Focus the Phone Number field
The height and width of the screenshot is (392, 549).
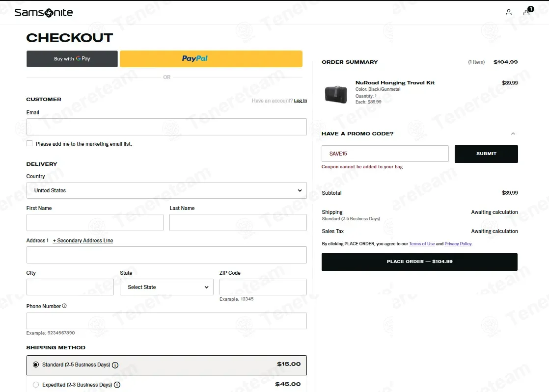tap(166, 321)
